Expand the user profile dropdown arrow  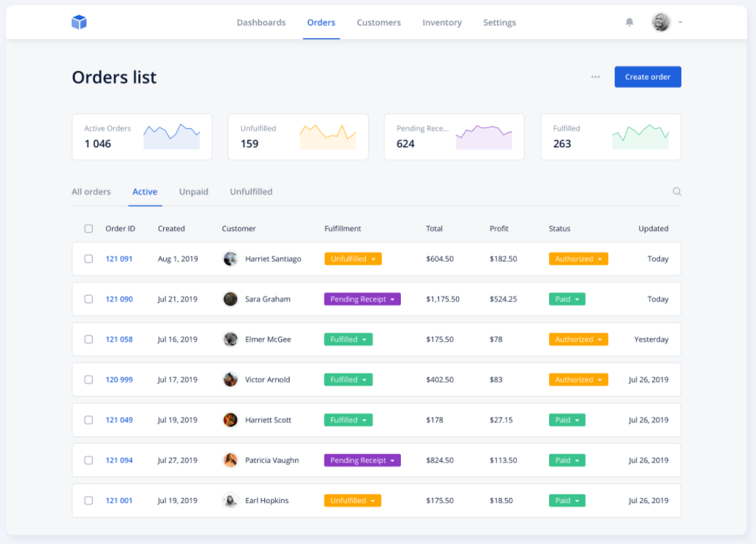[681, 23]
